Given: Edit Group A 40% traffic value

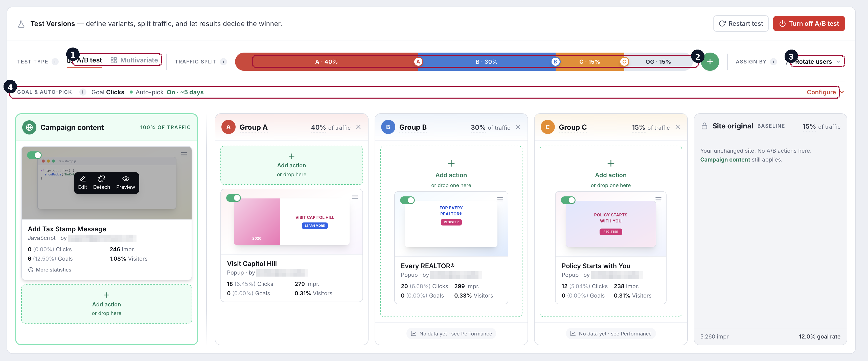Looking at the screenshot, I should click(318, 127).
